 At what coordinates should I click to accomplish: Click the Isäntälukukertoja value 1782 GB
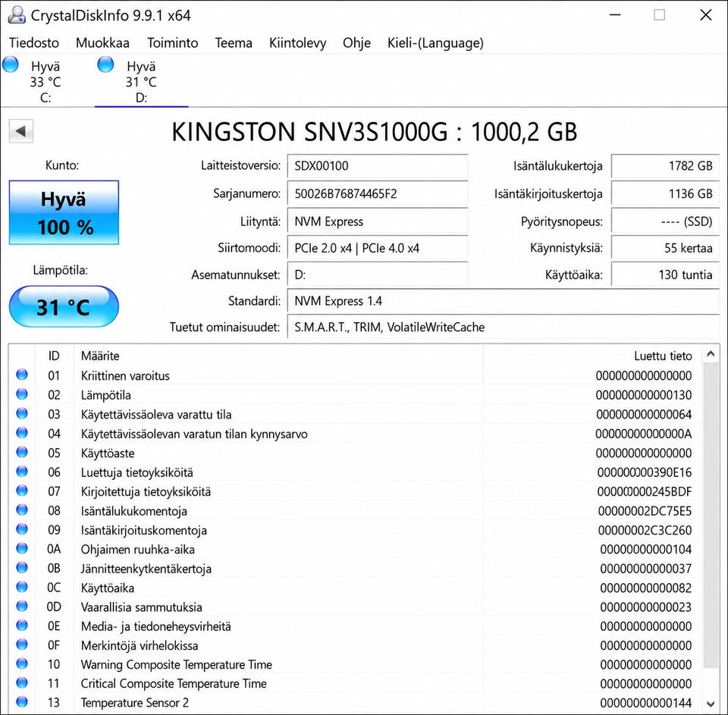(x=665, y=166)
